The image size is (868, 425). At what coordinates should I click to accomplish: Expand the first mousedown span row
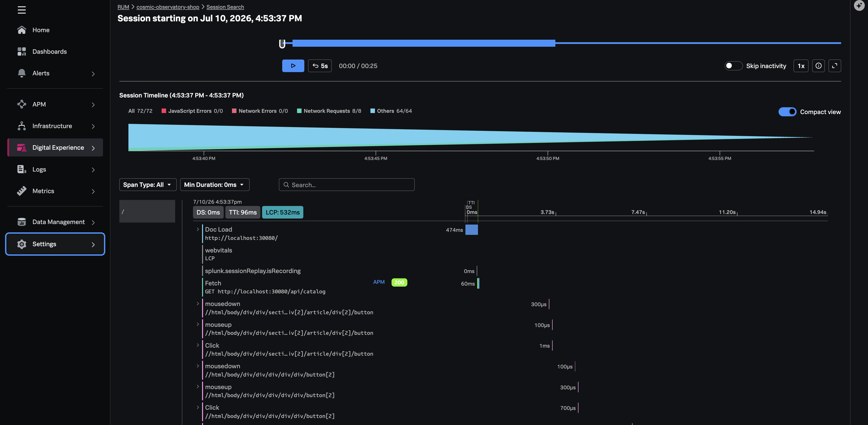tap(198, 304)
